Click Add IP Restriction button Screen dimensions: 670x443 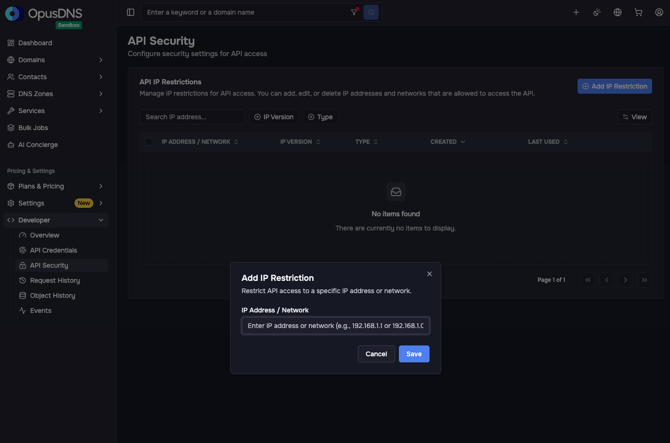tap(614, 86)
